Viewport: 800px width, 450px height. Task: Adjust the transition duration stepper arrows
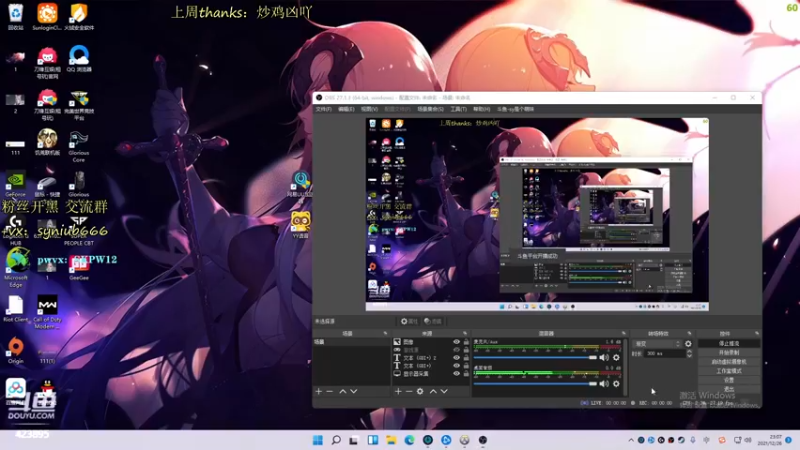click(x=689, y=353)
